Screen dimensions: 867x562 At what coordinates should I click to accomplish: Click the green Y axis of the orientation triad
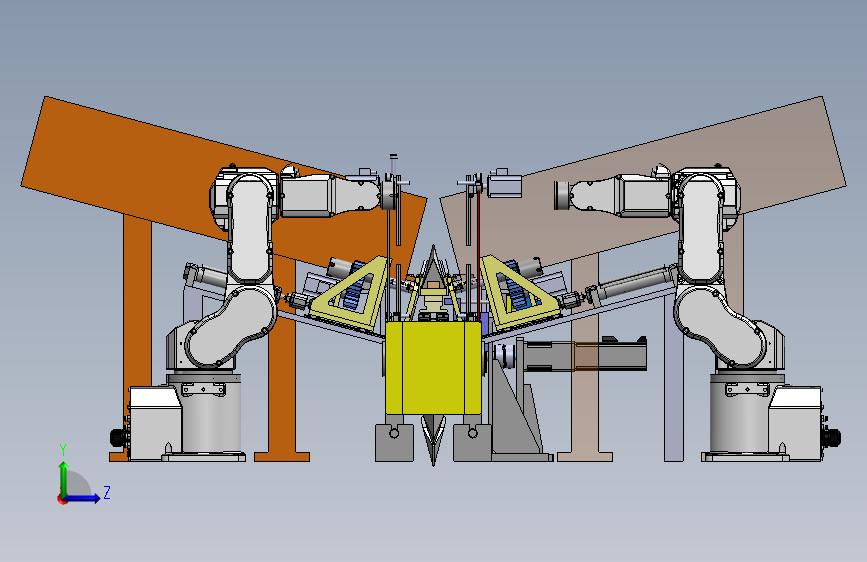[64, 480]
